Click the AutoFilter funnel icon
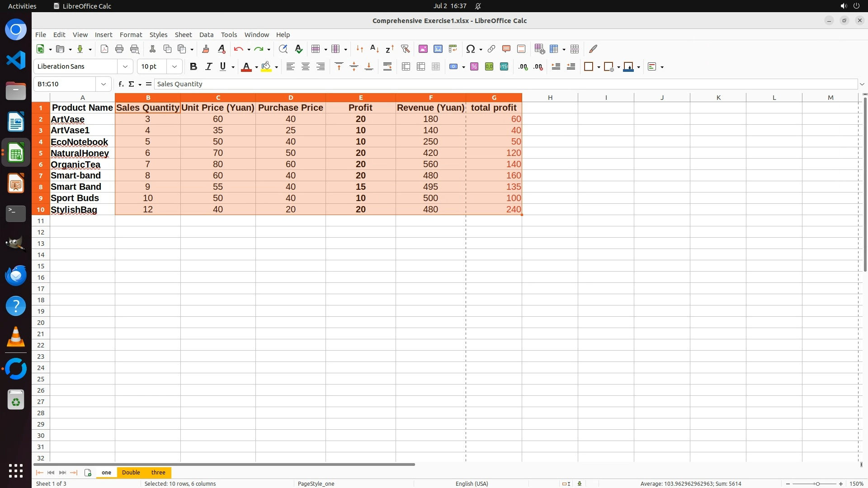The width and height of the screenshot is (868, 488). click(x=405, y=49)
